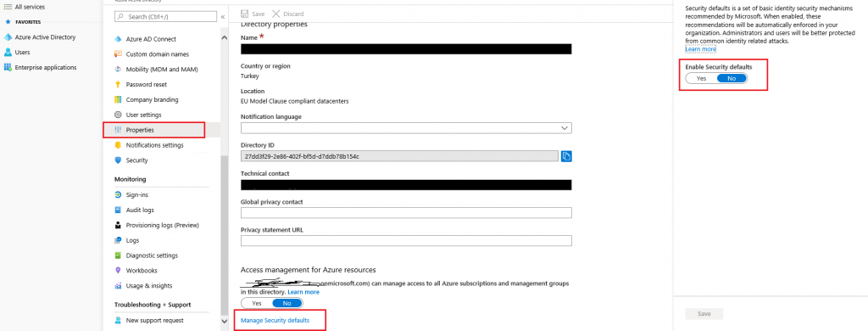
Task: Click the Mobility (MDM and MAM) icon
Action: point(117,70)
